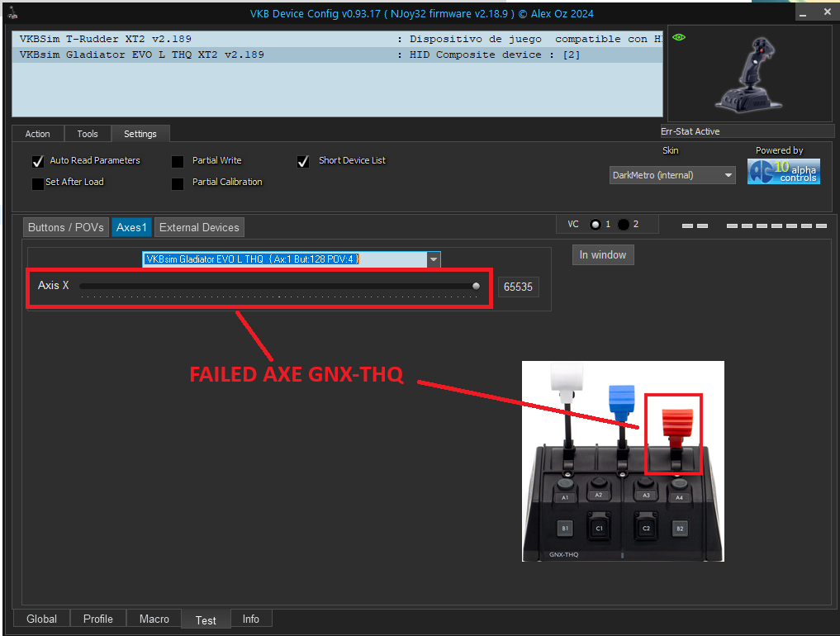Click the Axis X value field 65535
This screenshot has height=636, width=840.
[518, 287]
